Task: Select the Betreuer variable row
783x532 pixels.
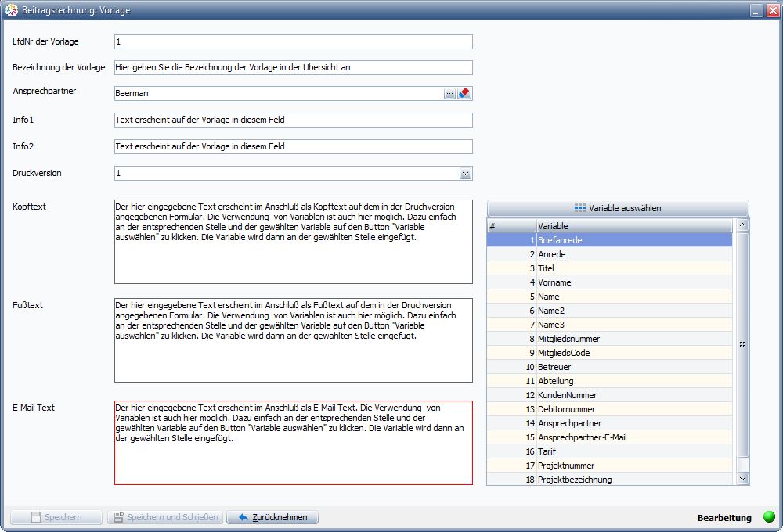Action: tap(610, 367)
